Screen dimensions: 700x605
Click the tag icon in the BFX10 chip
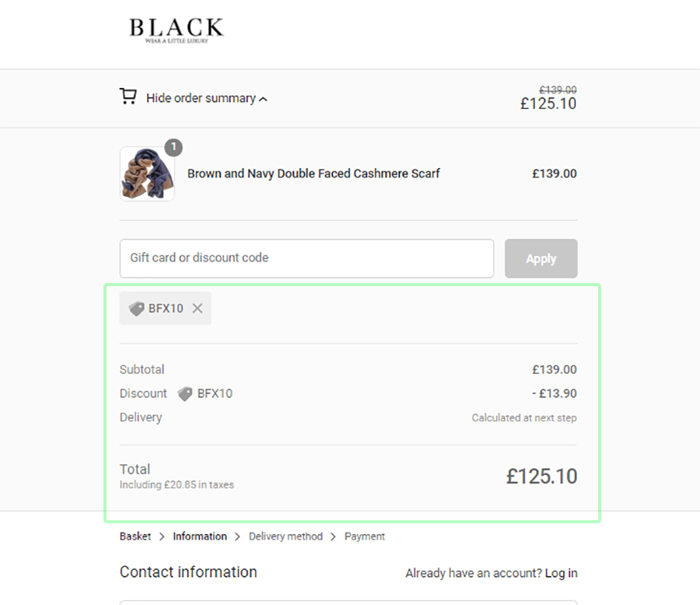click(x=137, y=309)
